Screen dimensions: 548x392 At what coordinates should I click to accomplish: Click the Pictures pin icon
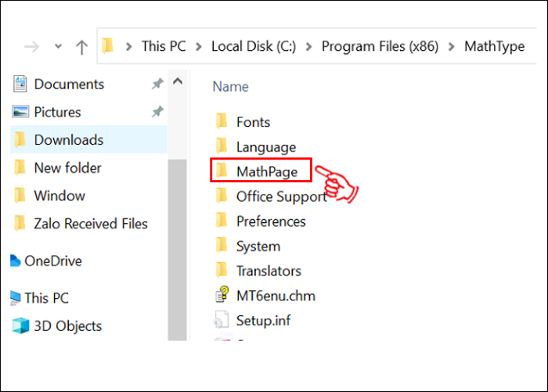pyautogui.click(x=157, y=112)
